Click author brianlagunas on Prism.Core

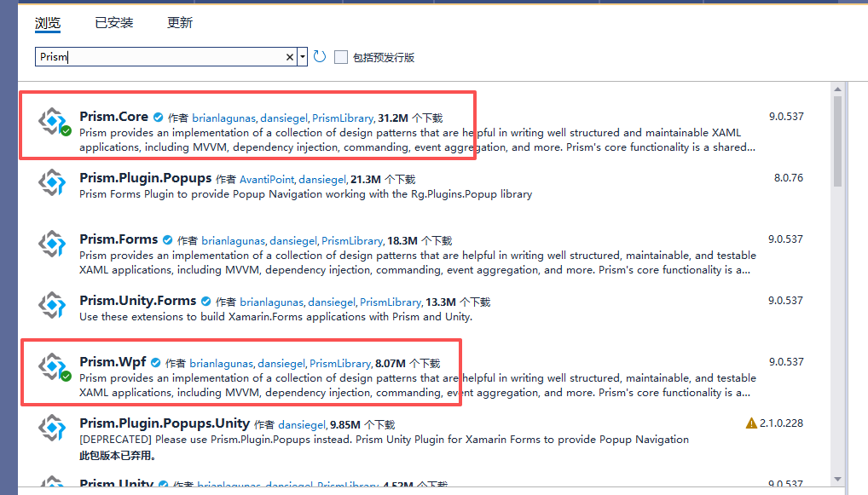(223, 118)
